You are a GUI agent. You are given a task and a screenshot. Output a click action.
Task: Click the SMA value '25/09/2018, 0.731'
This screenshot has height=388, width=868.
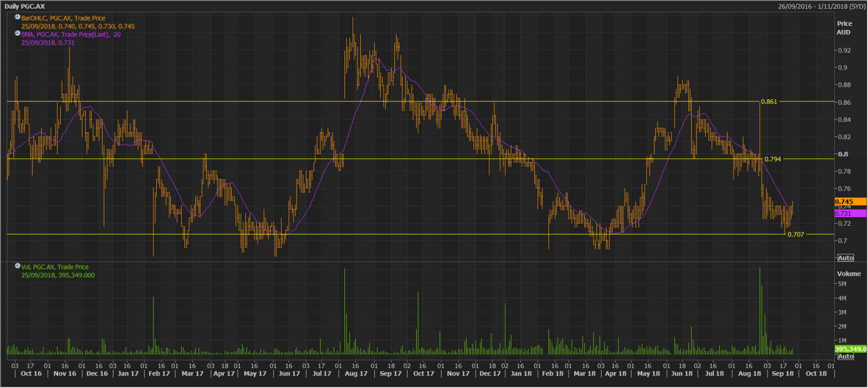48,43
